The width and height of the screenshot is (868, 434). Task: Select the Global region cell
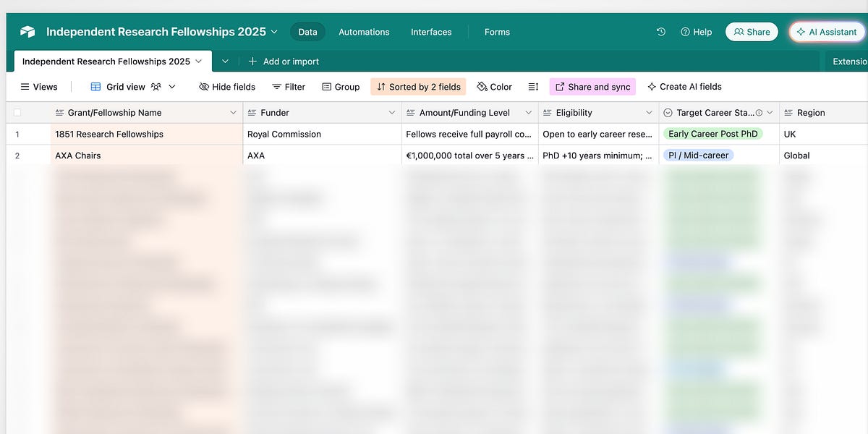pos(824,156)
